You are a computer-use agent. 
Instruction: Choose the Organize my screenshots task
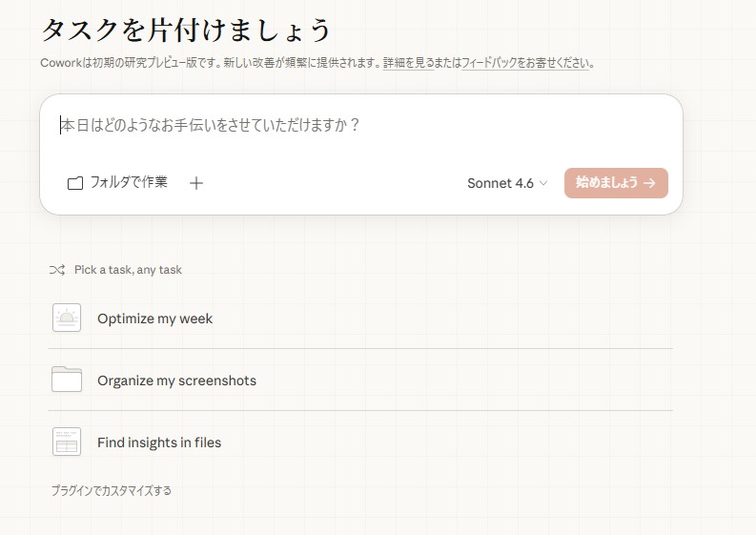(176, 381)
